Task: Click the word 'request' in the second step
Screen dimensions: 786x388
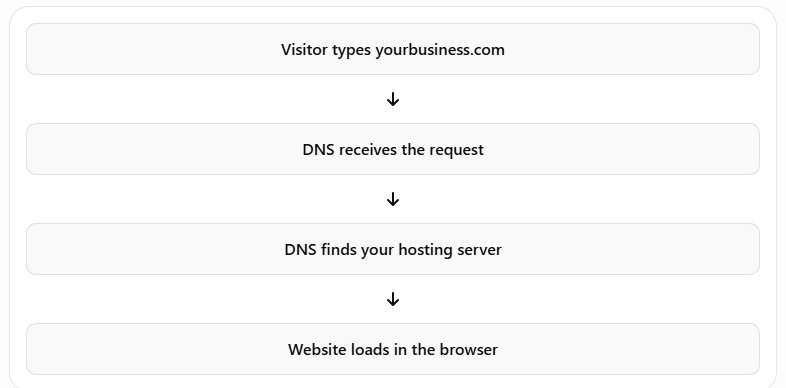Action: tap(457, 150)
